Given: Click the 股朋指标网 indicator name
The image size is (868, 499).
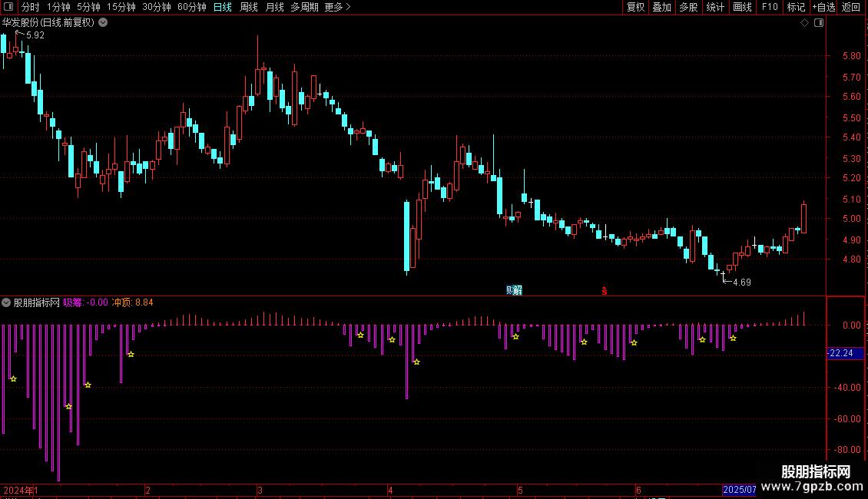Looking at the screenshot, I should pyautogui.click(x=37, y=302).
